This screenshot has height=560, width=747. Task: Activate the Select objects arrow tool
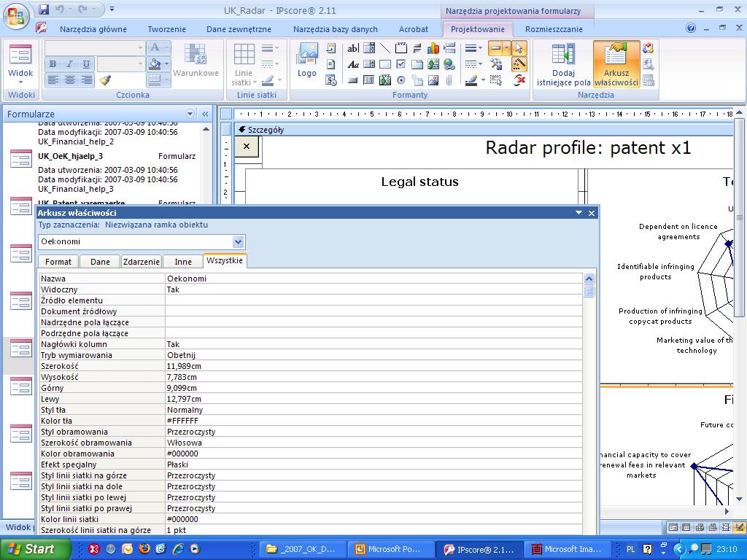tap(519, 48)
